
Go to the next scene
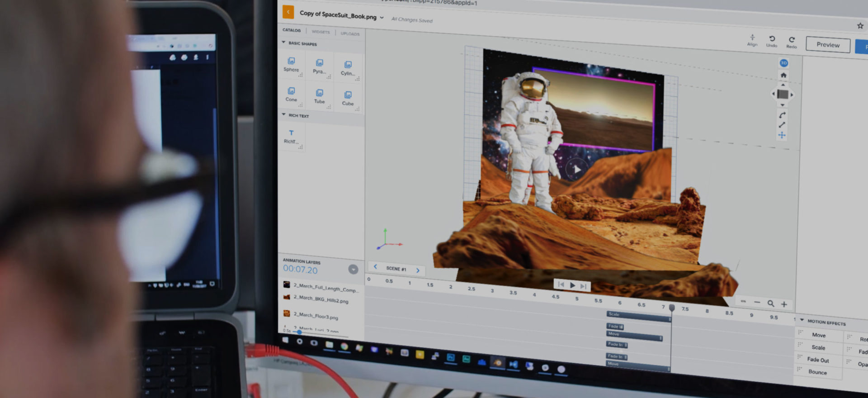[418, 270]
